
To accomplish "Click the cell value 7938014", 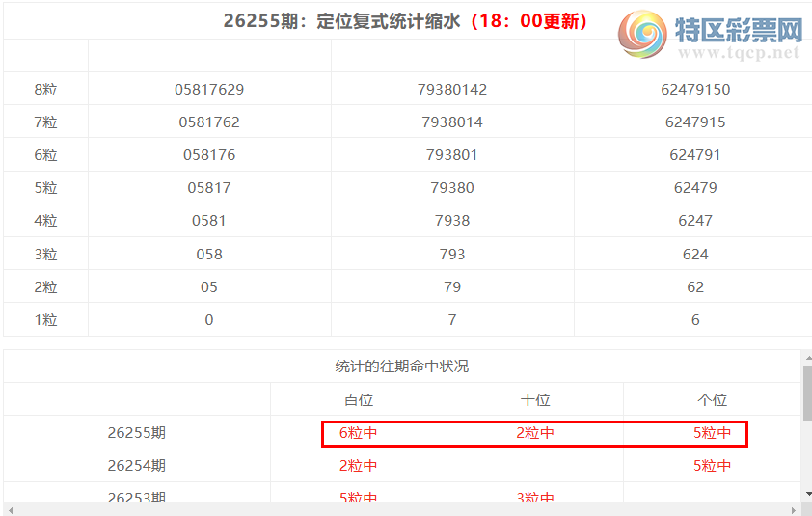I will [452, 122].
